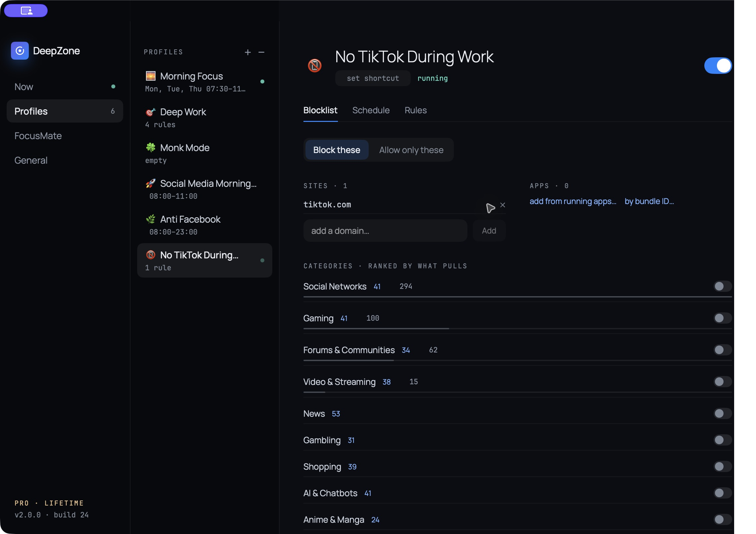756x534 pixels.
Task: Enable the Anime & Manga toggle
Action: [x=722, y=519]
